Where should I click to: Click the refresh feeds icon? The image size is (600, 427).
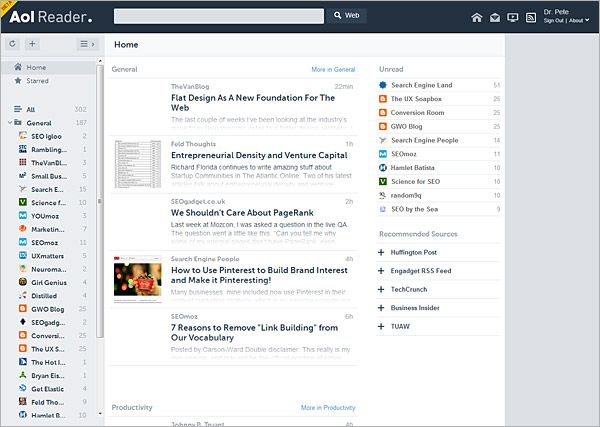tap(13, 44)
